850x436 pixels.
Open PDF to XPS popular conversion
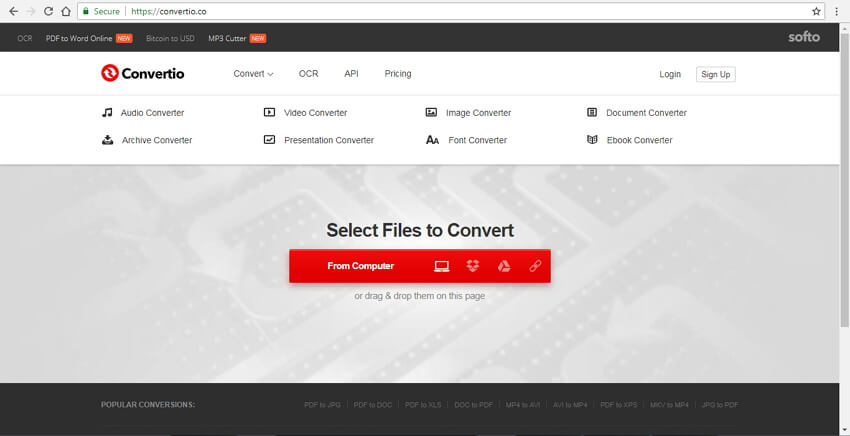[x=619, y=405]
